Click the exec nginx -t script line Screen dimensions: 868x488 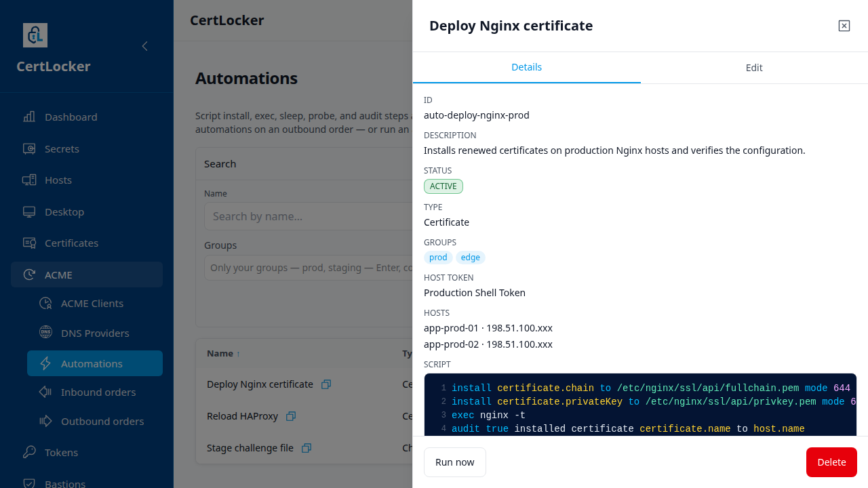pos(488,415)
